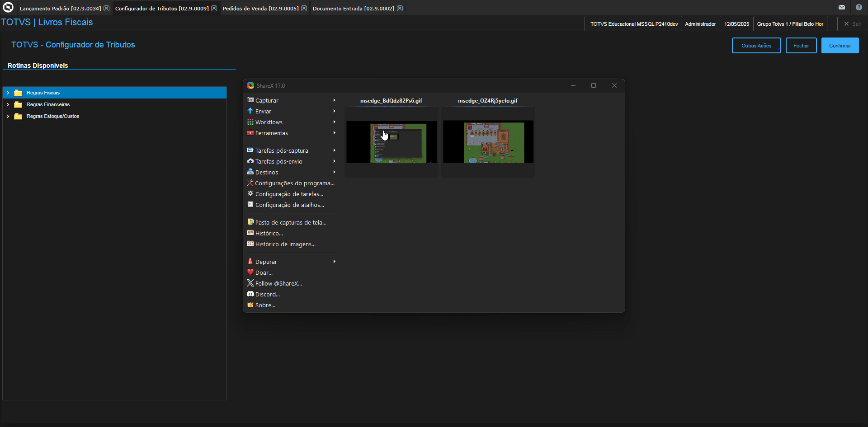
Task: Click the Capturar icon in ShareX
Action: pos(250,100)
